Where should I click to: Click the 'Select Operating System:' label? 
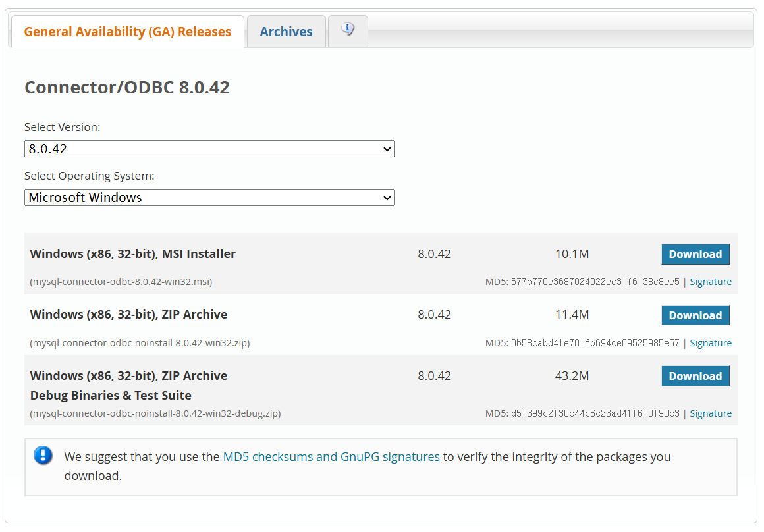[x=89, y=176]
